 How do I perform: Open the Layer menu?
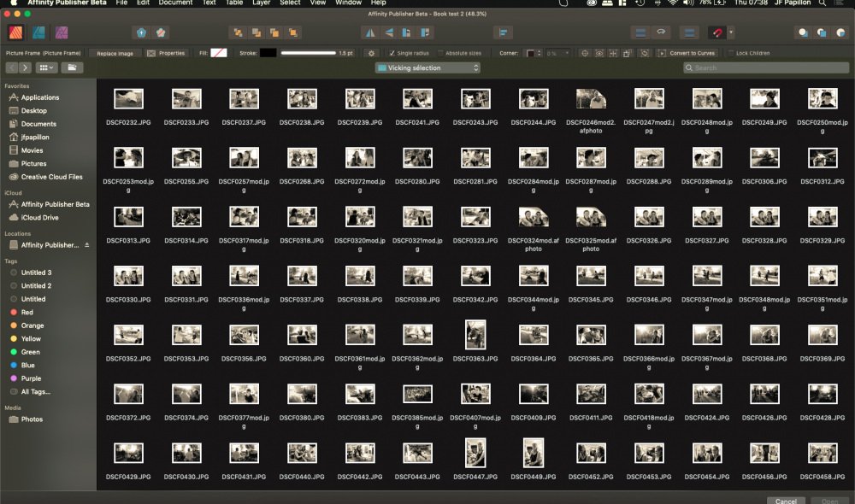point(261,3)
